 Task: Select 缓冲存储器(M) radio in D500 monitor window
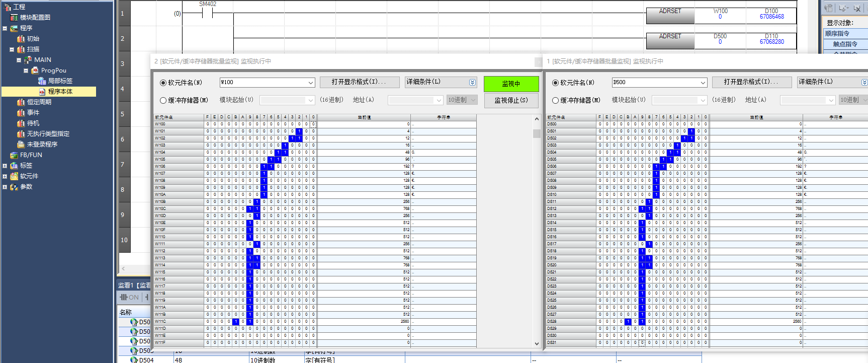click(x=555, y=101)
